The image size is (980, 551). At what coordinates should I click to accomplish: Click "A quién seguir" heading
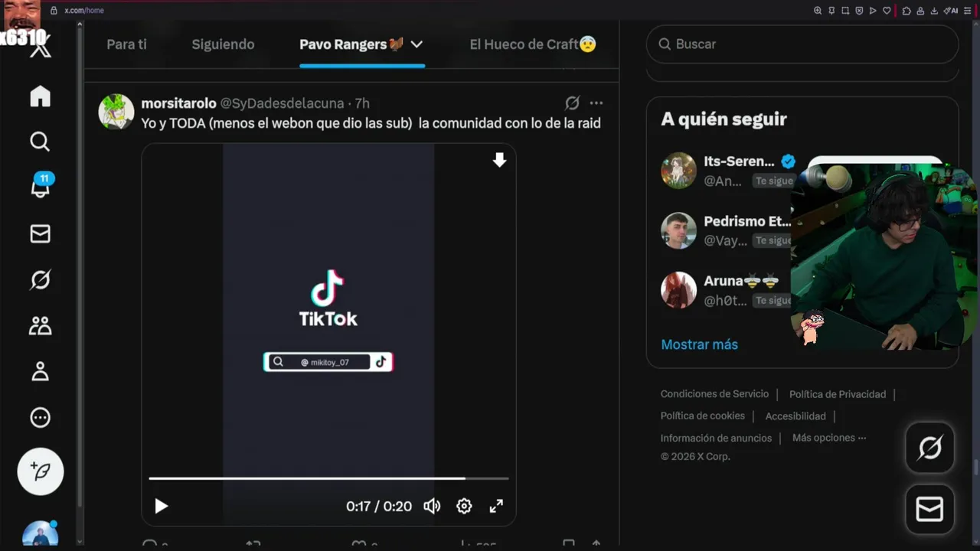(x=724, y=119)
